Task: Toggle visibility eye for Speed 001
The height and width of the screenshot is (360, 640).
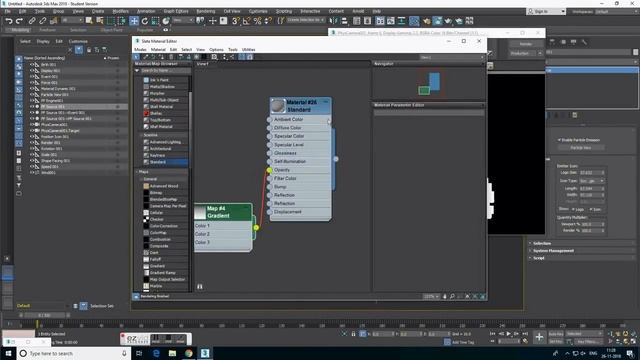Action: [x=31, y=167]
